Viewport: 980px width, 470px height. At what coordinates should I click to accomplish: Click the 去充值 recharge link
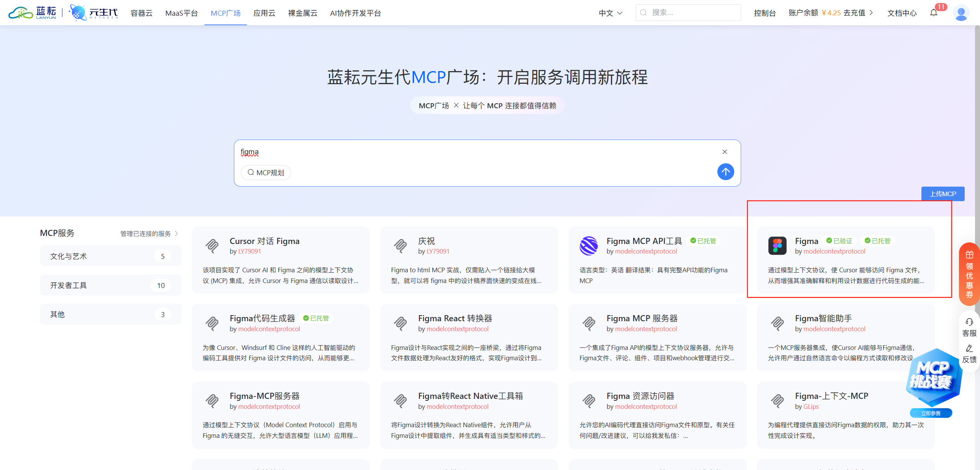pyautogui.click(x=858, y=13)
